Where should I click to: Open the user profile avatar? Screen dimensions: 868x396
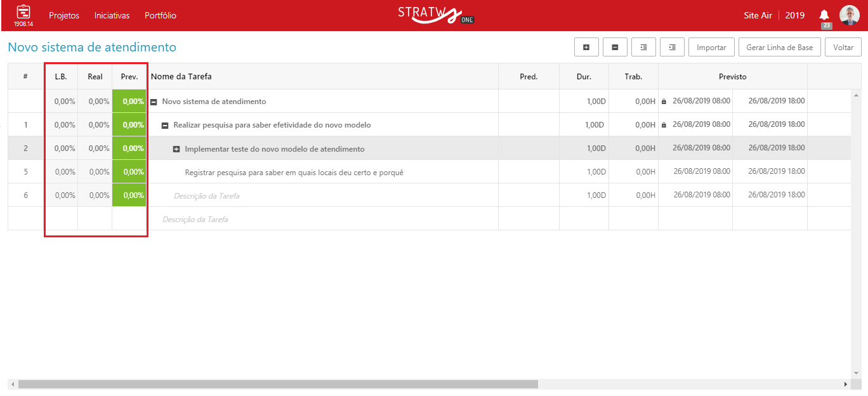(849, 15)
